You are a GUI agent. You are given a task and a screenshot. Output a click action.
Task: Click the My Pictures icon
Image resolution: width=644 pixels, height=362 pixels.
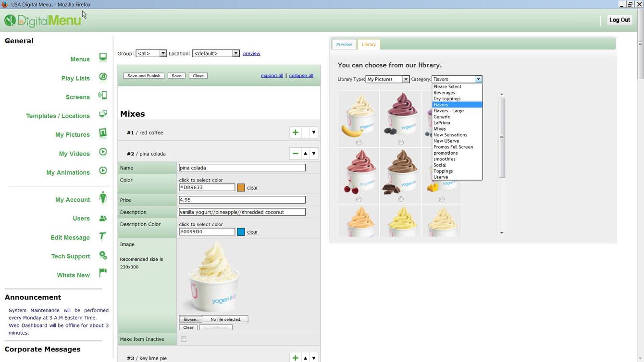click(103, 133)
